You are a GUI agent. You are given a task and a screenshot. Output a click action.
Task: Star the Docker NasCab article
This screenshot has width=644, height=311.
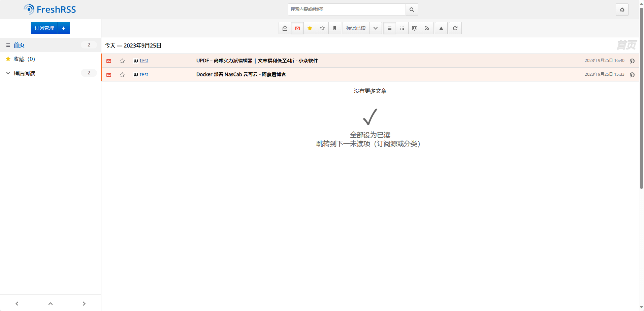click(x=122, y=75)
